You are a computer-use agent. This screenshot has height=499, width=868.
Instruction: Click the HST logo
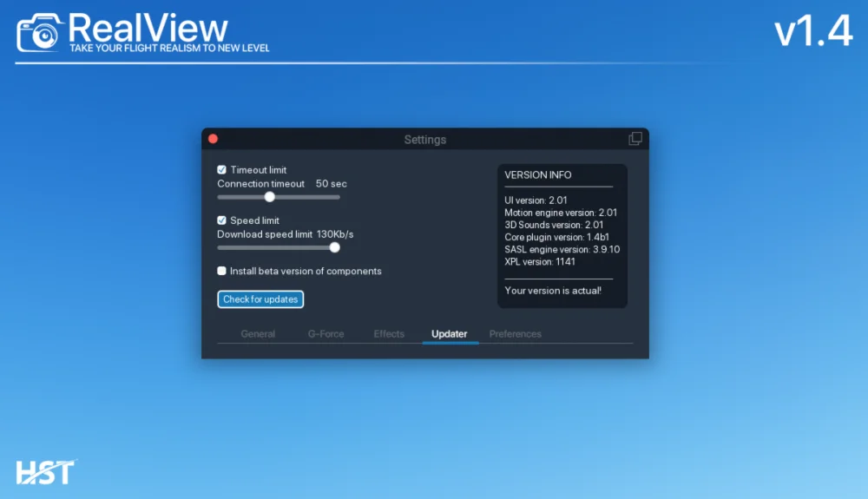(47, 472)
